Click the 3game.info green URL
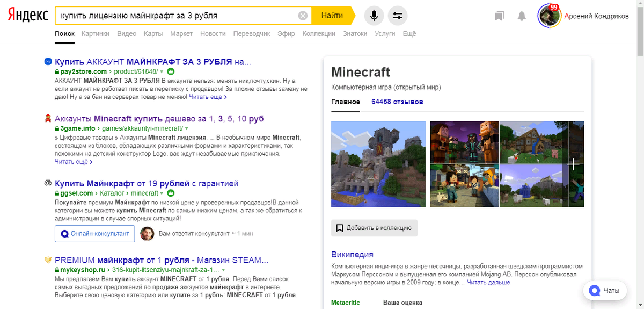This screenshot has height=309, width=644. coord(77,128)
